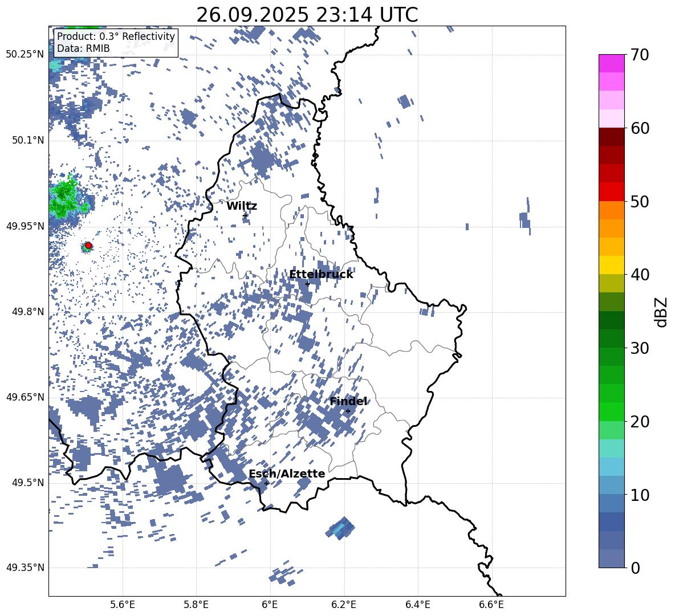Click the 49.95°N latitude tick label
Viewport: 675px width, 616px height.
click(25, 226)
